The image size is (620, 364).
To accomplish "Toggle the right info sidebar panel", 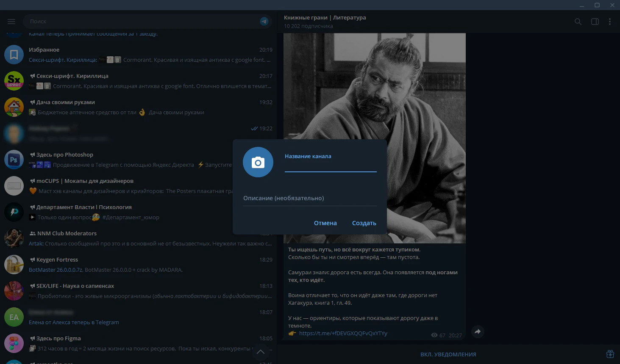I will (595, 22).
